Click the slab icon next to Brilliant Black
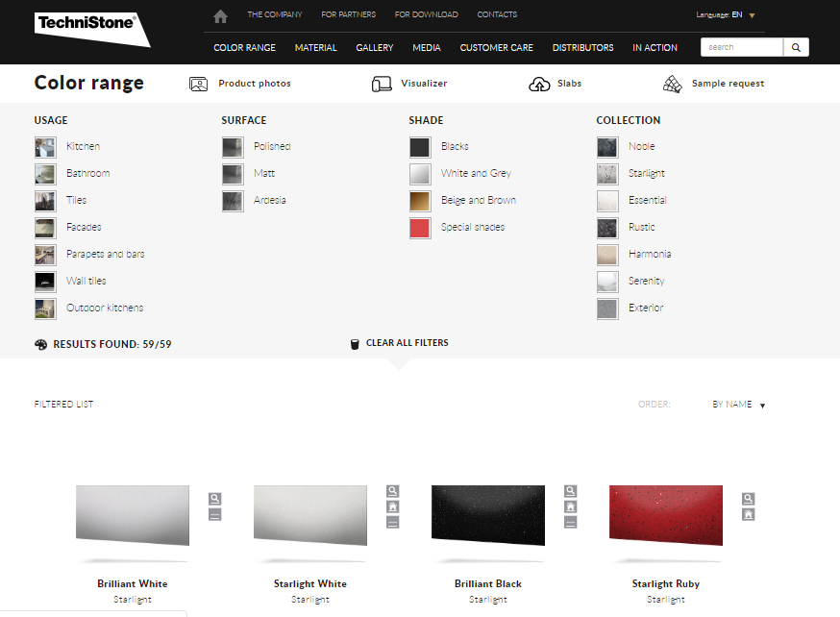This screenshot has height=617, width=840. [x=571, y=523]
